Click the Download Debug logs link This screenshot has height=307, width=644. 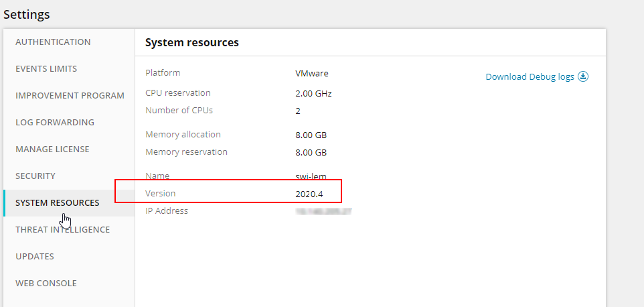[530, 76]
